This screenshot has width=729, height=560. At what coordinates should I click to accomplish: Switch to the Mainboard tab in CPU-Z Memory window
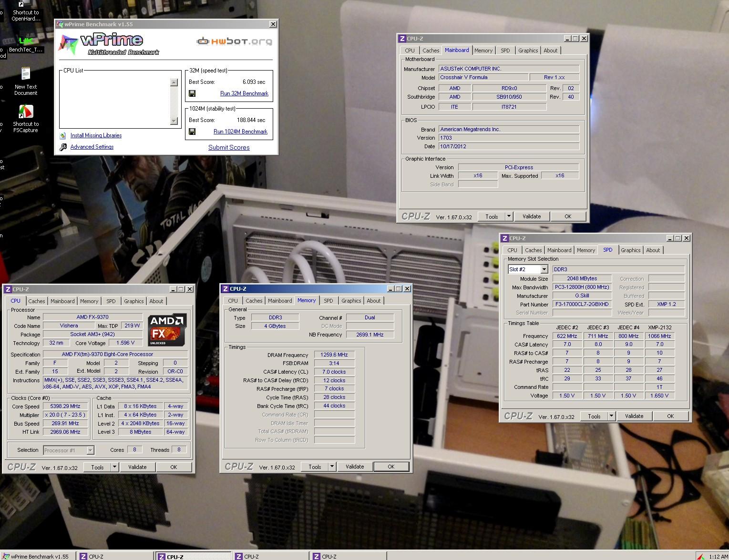tap(279, 301)
